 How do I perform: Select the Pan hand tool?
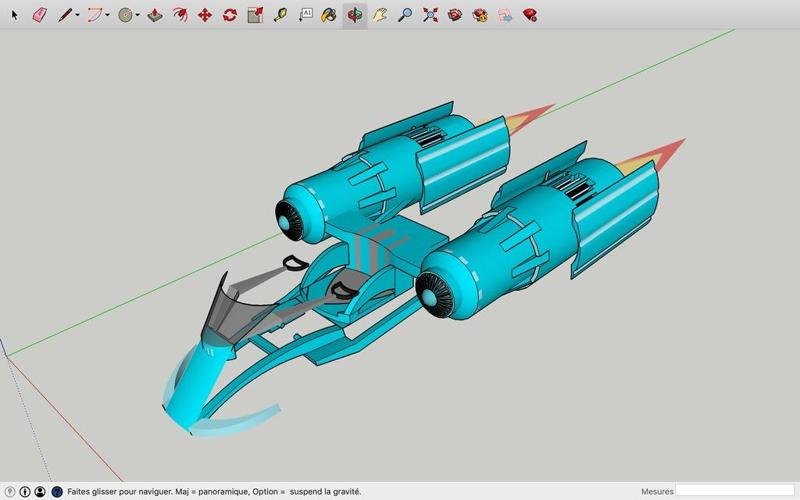point(380,15)
